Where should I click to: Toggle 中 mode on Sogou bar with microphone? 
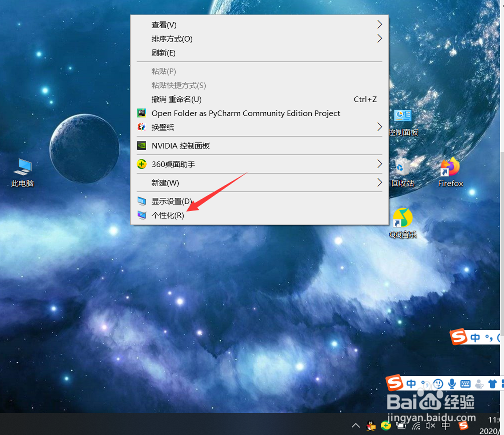pyautogui.click(x=411, y=383)
